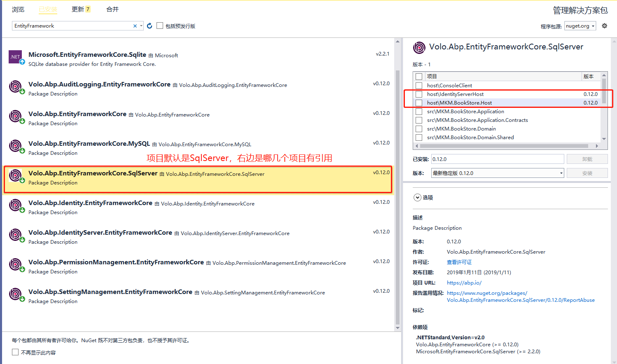Click the 安装 install button
This screenshot has height=364, width=617.
click(x=587, y=173)
